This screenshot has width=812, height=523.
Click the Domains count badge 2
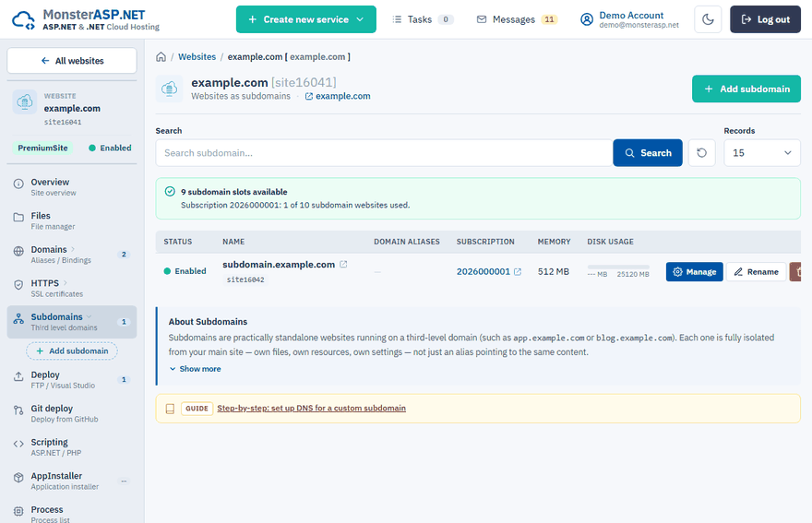coord(124,255)
